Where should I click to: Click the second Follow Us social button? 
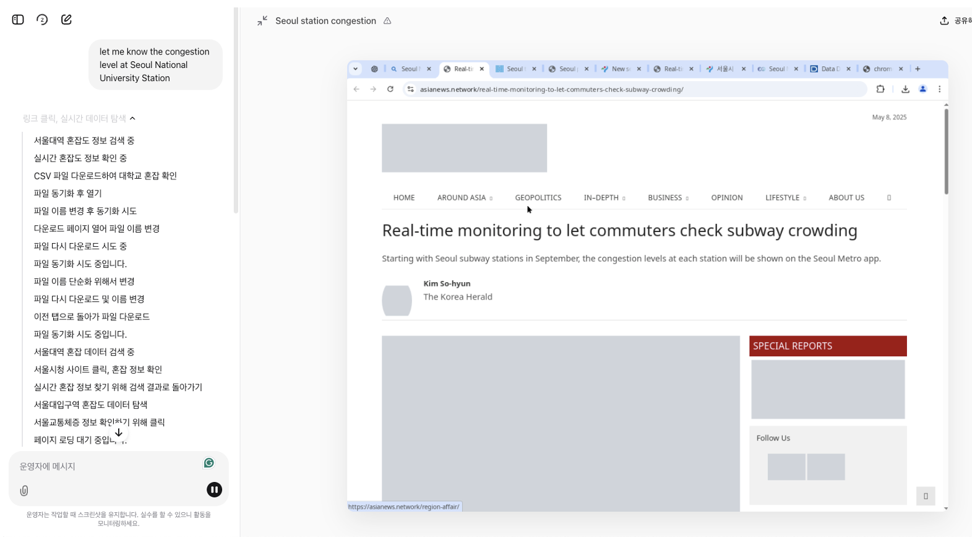(x=826, y=467)
